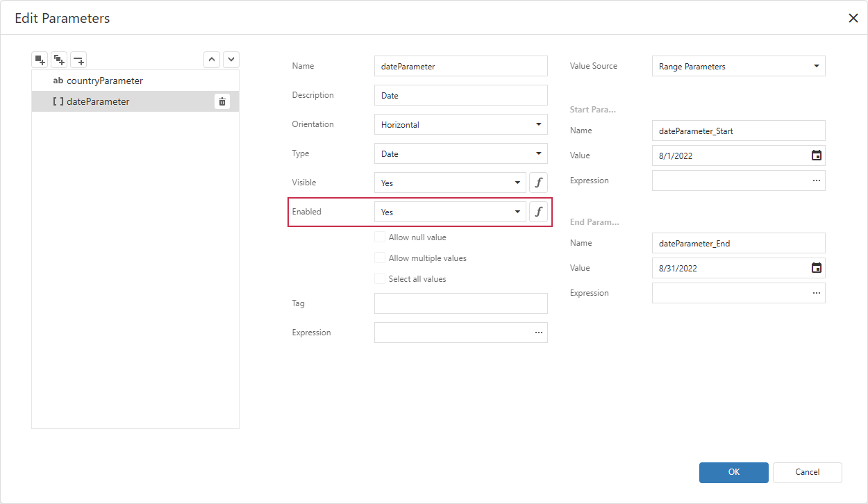Click the ellipsis in the main Expression field
Viewport: 868px width, 504px height.
click(539, 333)
